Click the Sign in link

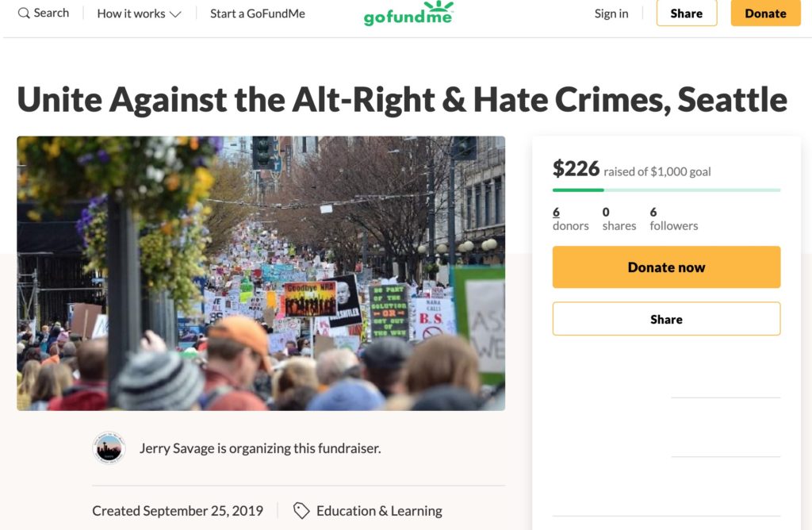611,13
